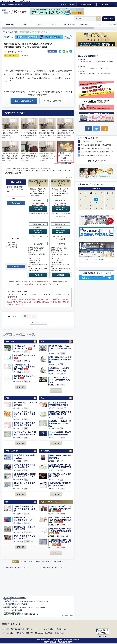This screenshot has width=117, height=644.
Task: Click the GeoTrust security seal
Action: (x=103, y=630)
